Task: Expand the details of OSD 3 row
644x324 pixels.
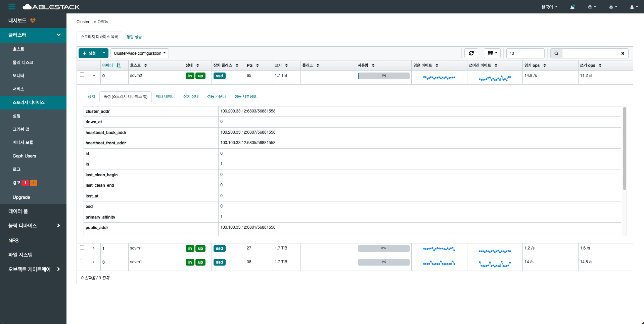Action: 94,262
